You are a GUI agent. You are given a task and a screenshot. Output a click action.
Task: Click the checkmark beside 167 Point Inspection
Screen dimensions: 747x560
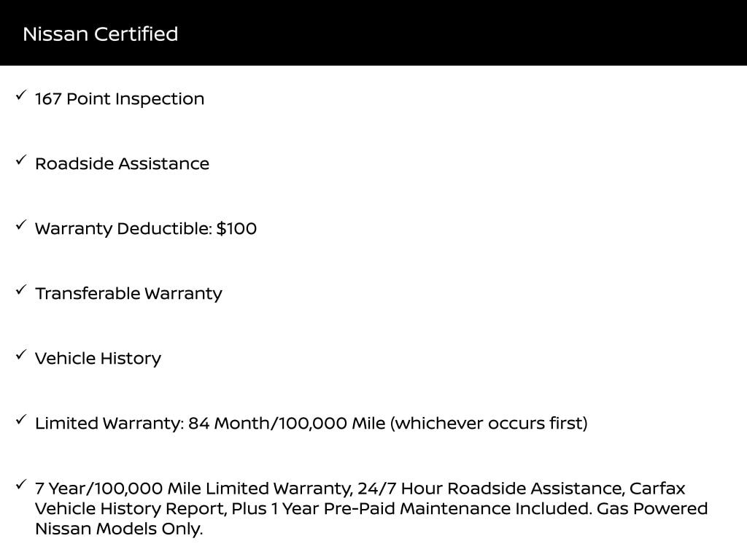(x=21, y=96)
